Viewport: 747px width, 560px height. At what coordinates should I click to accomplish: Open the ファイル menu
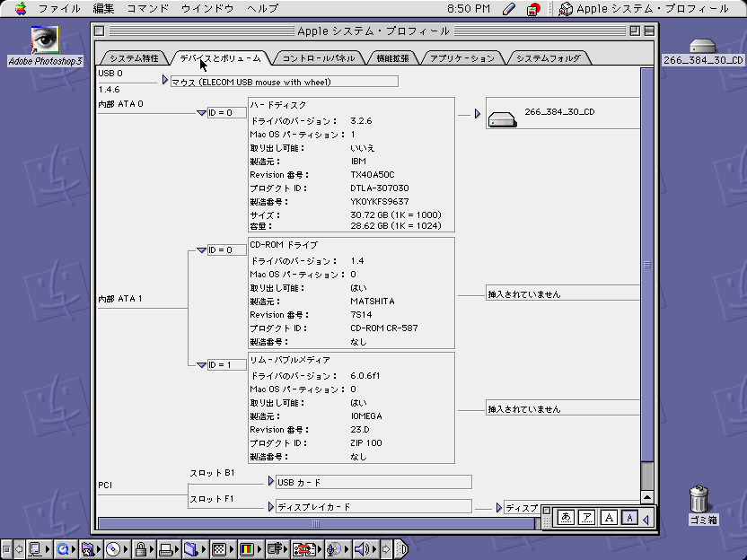pyautogui.click(x=59, y=9)
